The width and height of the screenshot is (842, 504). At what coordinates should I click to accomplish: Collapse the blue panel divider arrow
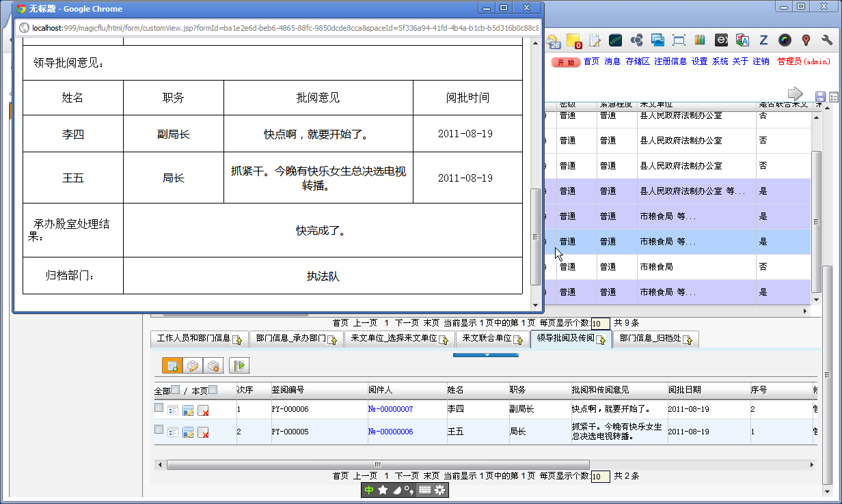pyautogui.click(x=486, y=355)
